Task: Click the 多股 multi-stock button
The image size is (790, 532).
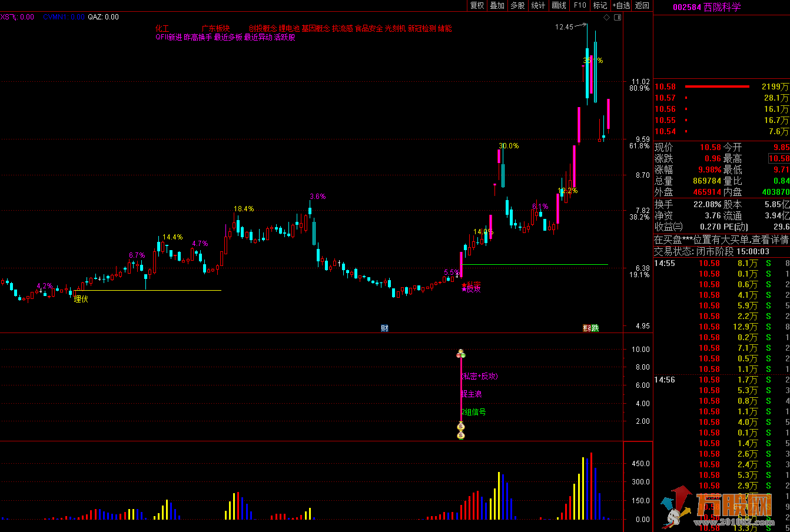Action: [x=517, y=5]
